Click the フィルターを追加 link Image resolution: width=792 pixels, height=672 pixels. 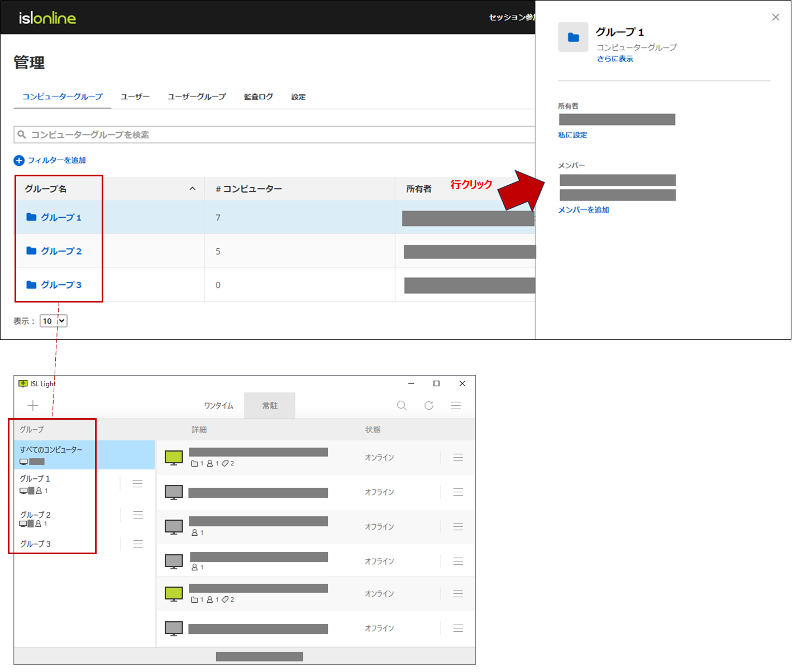click(57, 160)
